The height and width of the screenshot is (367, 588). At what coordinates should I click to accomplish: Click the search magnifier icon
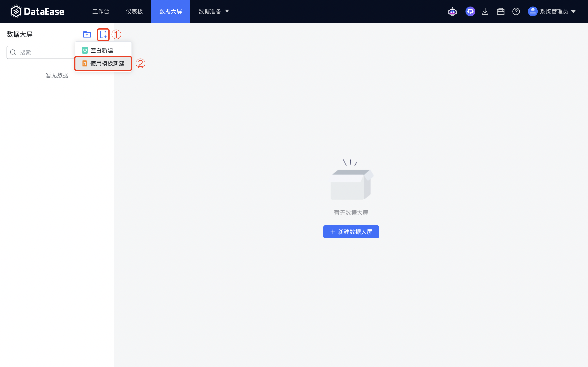click(13, 52)
